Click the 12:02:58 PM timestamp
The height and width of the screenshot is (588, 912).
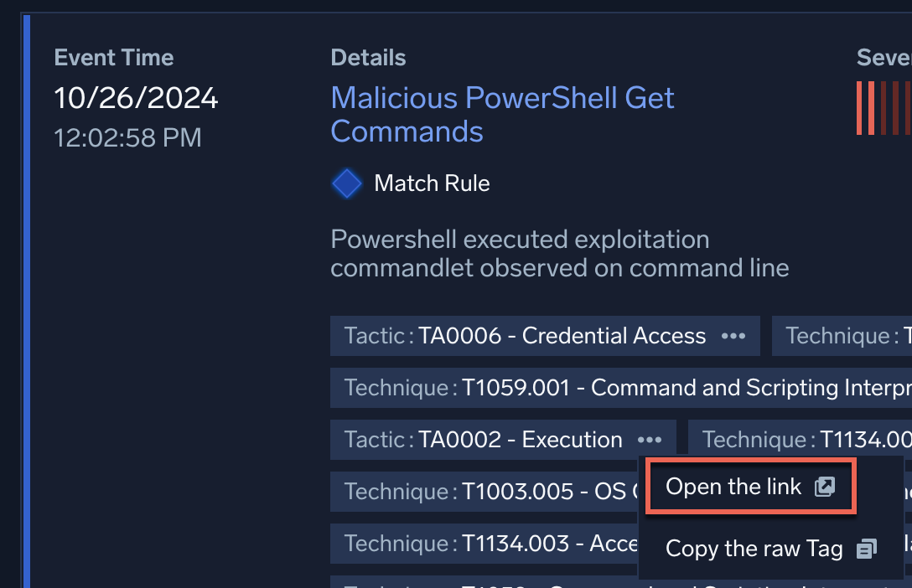tap(127, 137)
